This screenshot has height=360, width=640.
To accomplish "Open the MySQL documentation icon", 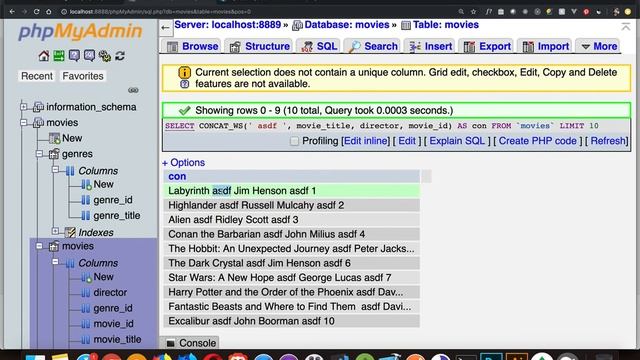I will point(89,56).
